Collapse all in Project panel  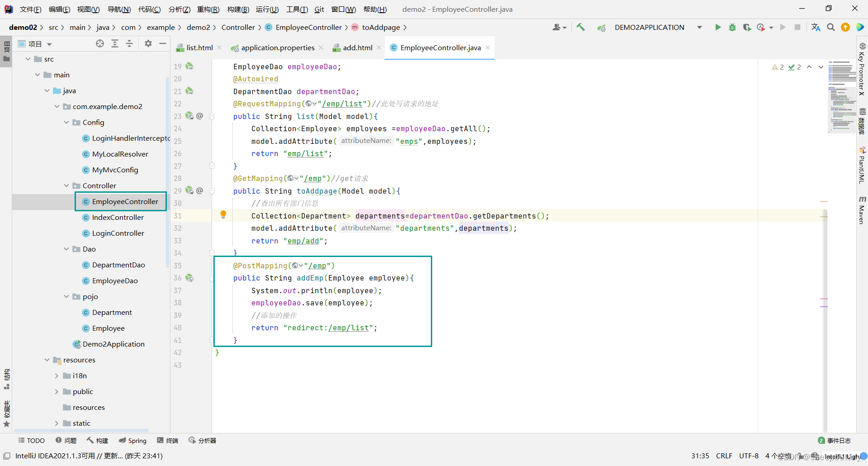point(129,43)
